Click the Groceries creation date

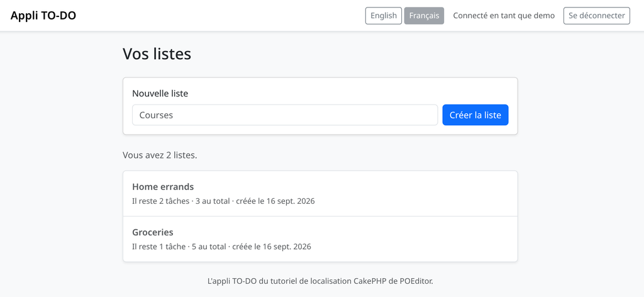(x=272, y=247)
